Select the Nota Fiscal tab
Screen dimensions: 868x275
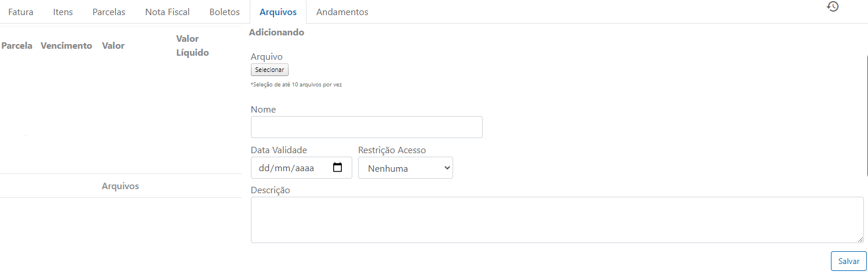tap(167, 12)
